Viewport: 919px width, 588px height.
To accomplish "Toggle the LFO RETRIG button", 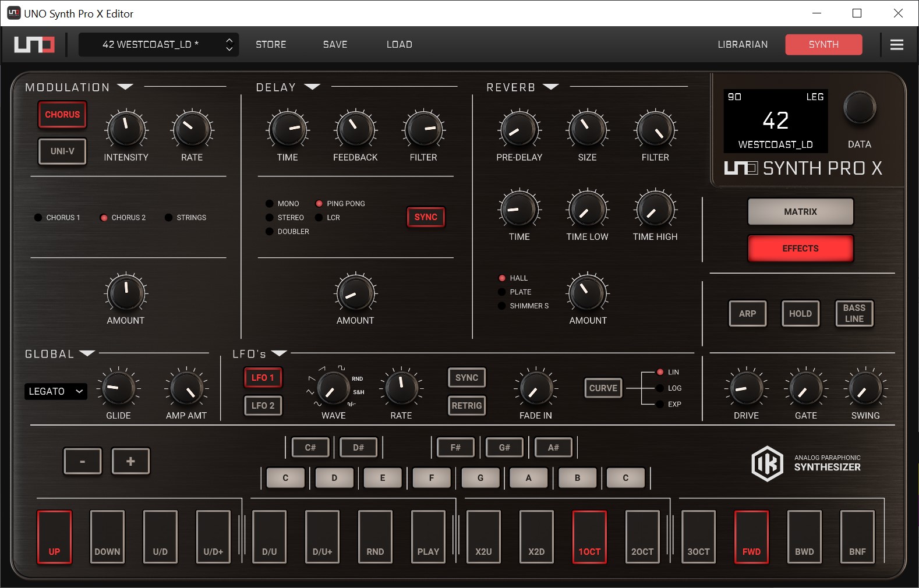I will (466, 406).
